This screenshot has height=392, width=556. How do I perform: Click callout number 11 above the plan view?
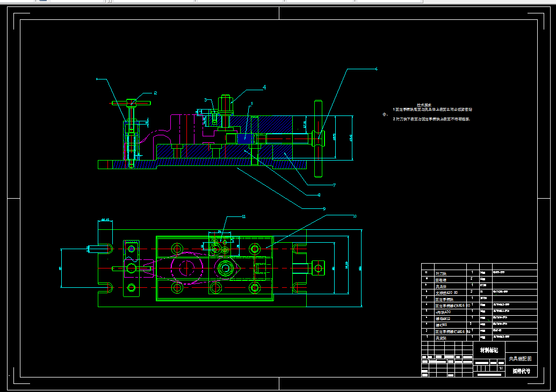[x=243, y=216]
